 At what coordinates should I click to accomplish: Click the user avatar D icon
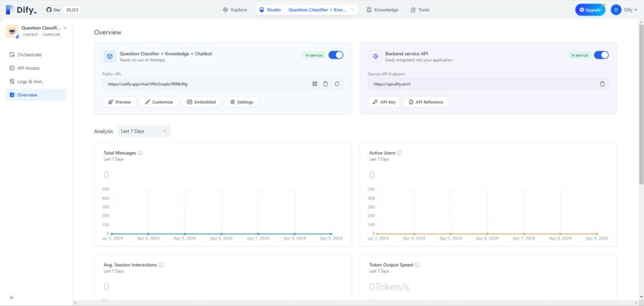616,10
